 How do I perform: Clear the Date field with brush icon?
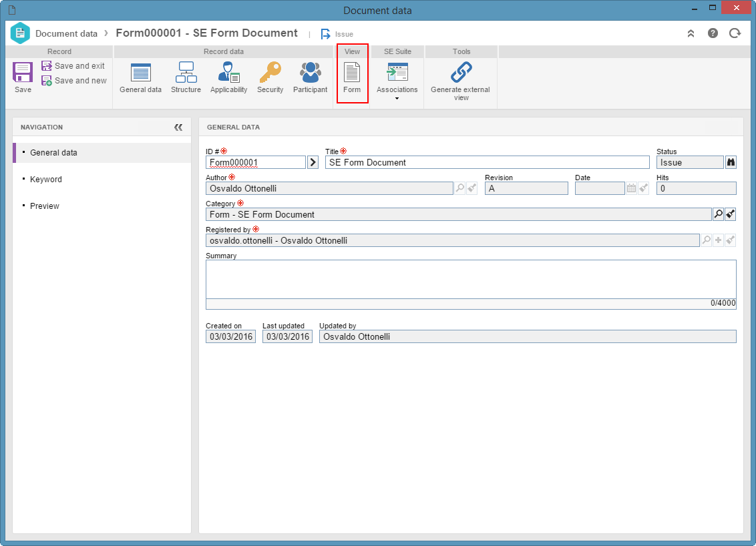[643, 188]
